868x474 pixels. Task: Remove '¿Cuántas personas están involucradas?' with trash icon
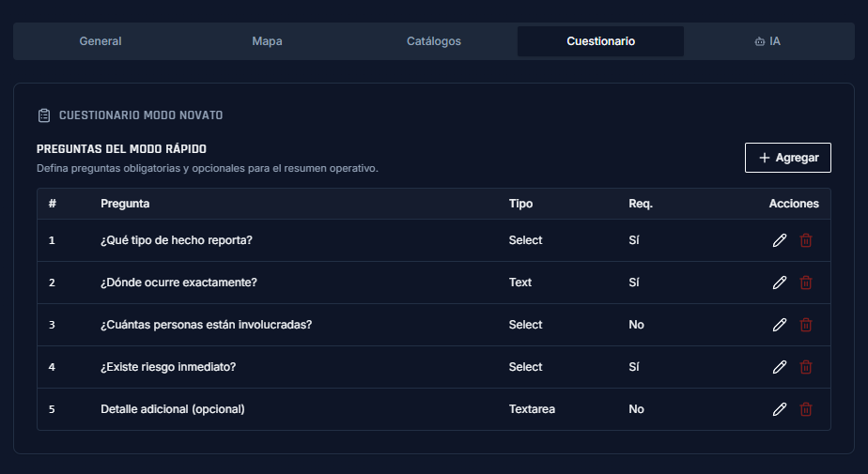tap(806, 325)
